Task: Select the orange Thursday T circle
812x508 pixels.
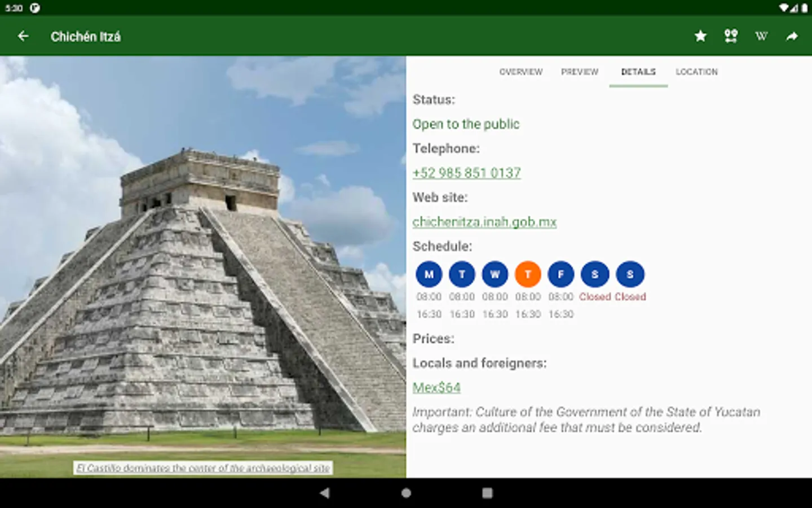Action: pos(528,274)
